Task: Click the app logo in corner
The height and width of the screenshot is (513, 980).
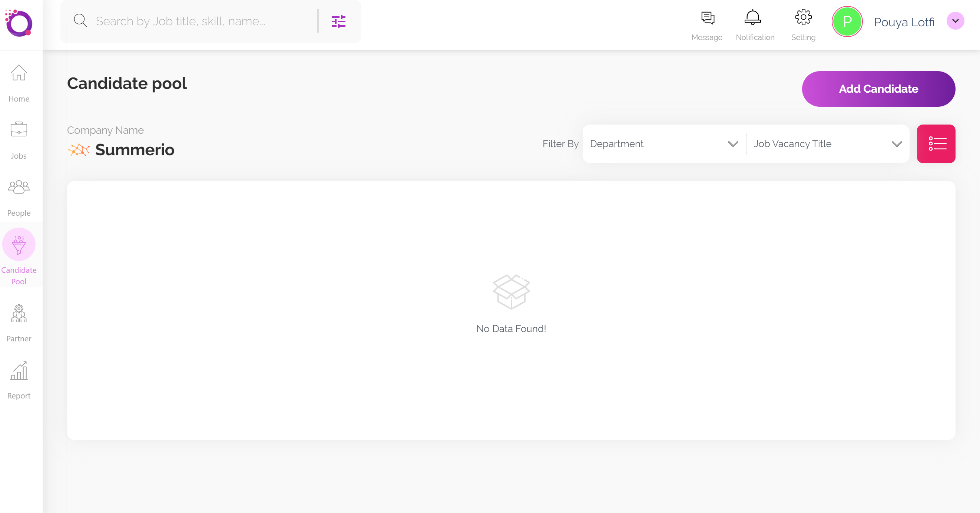Action: pyautogui.click(x=19, y=23)
